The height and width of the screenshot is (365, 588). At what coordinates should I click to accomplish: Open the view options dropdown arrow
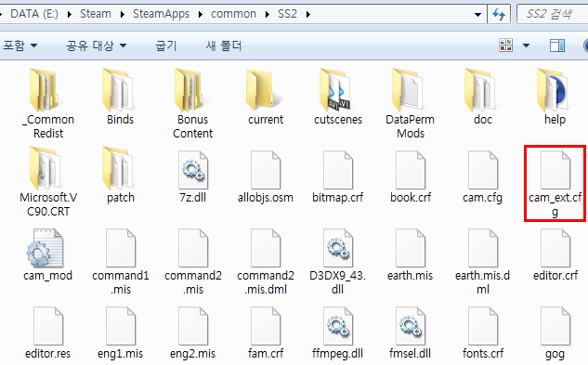pyautogui.click(x=526, y=46)
